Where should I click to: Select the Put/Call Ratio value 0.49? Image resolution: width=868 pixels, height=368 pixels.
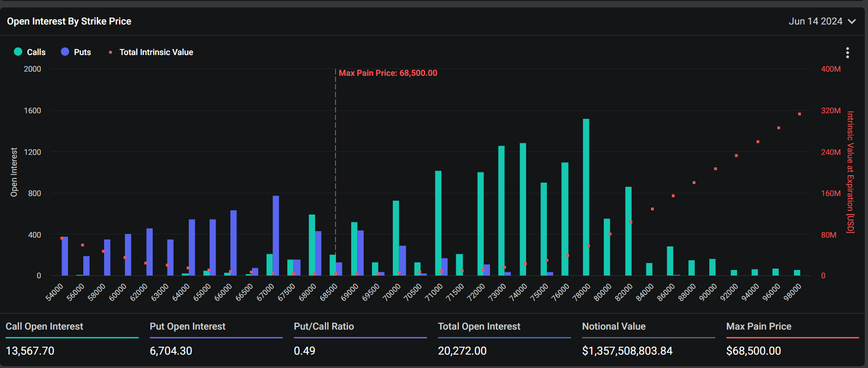point(304,351)
